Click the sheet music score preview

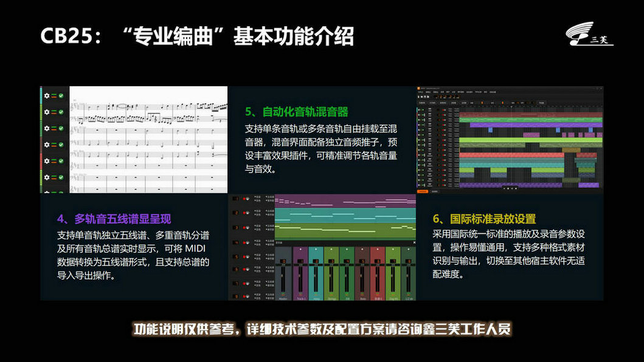point(148,140)
